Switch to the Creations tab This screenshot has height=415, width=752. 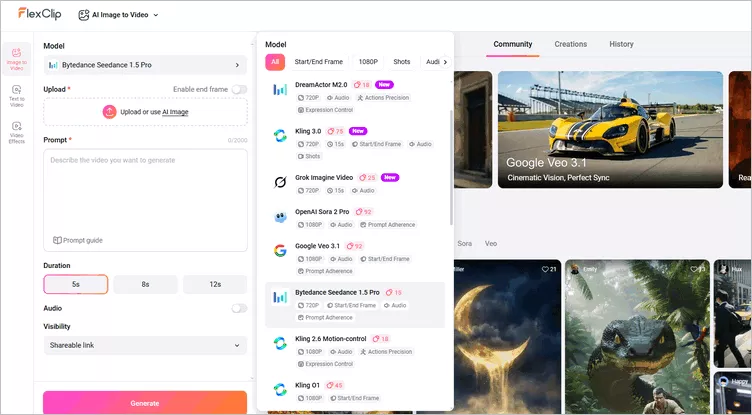571,44
